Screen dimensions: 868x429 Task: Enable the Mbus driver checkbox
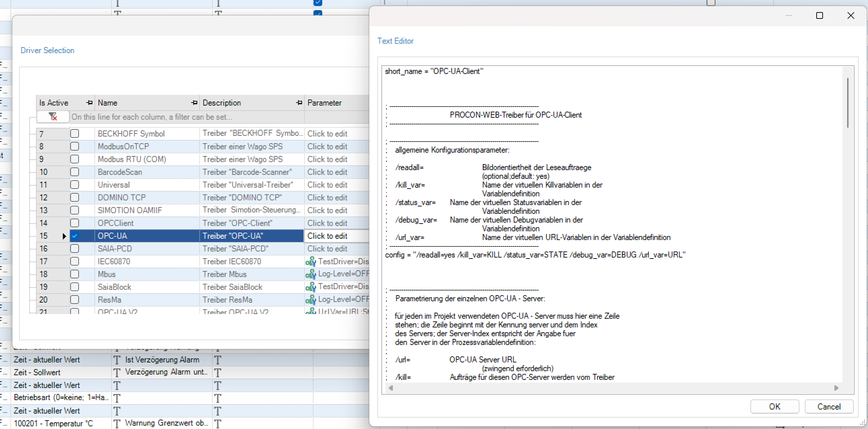pos(75,275)
